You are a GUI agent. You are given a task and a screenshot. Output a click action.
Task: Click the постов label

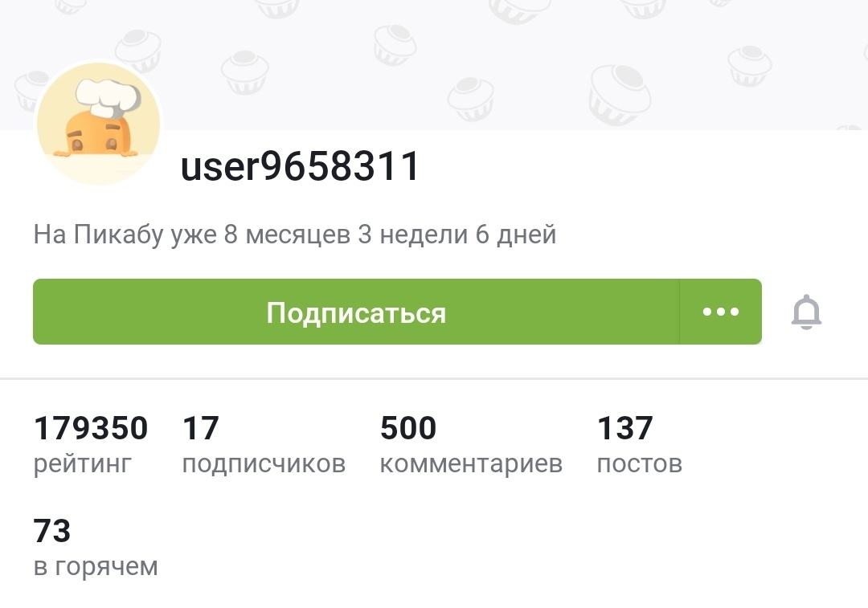639,463
